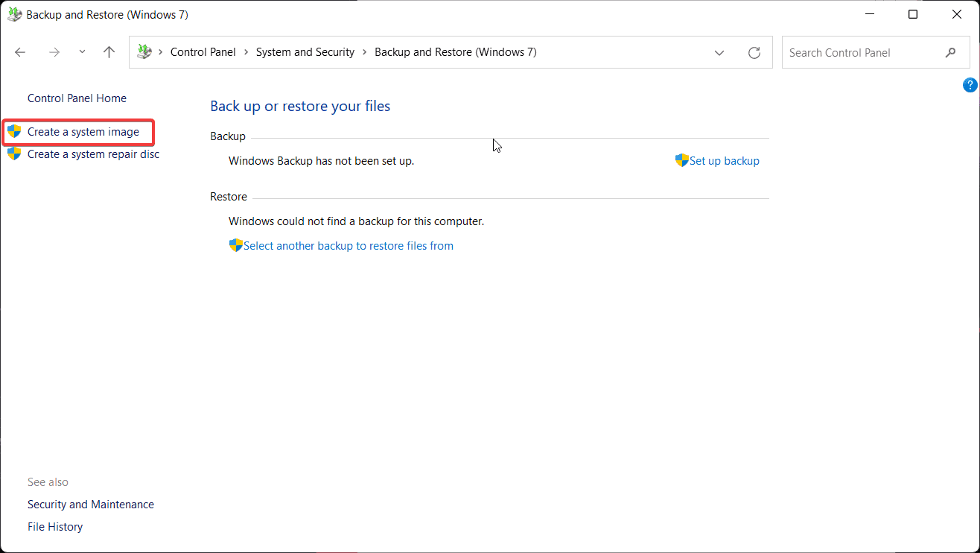Viewport: 980px width, 553px height.
Task: Expand the chevron before Control Panel breadcrumb
Action: tap(161, 52)
